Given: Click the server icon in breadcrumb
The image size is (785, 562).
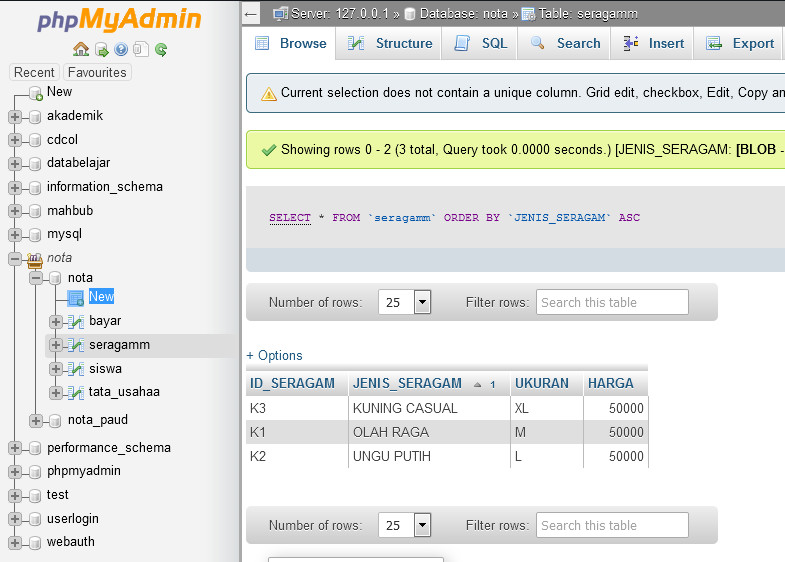Looking at the screenshot, I should pos(280,14).
